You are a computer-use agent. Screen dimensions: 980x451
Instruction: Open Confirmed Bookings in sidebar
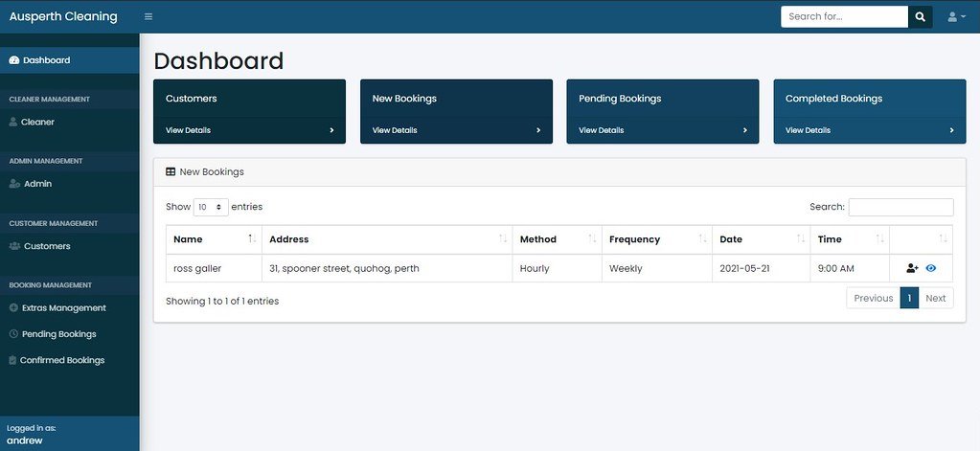click(62, 360)
